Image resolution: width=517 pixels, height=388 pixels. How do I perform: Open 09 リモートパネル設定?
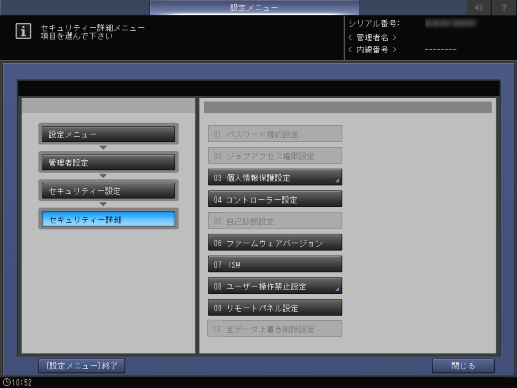[x=275, y=307]
